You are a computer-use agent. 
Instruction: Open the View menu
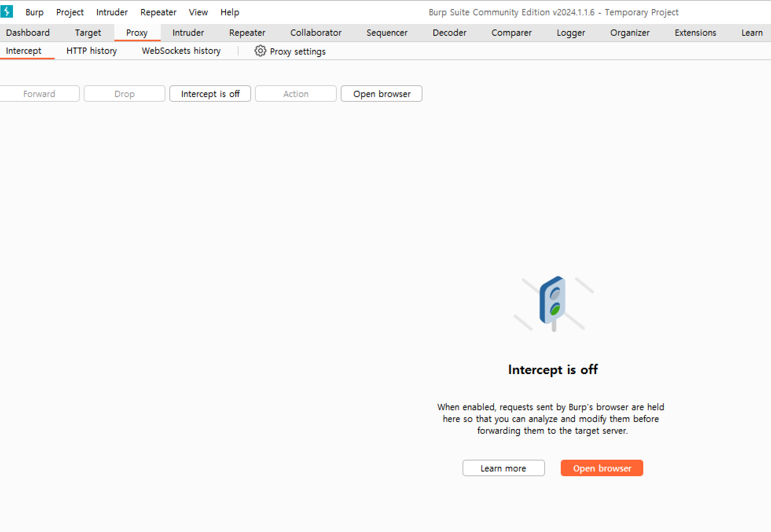click(x=198, y=12)
